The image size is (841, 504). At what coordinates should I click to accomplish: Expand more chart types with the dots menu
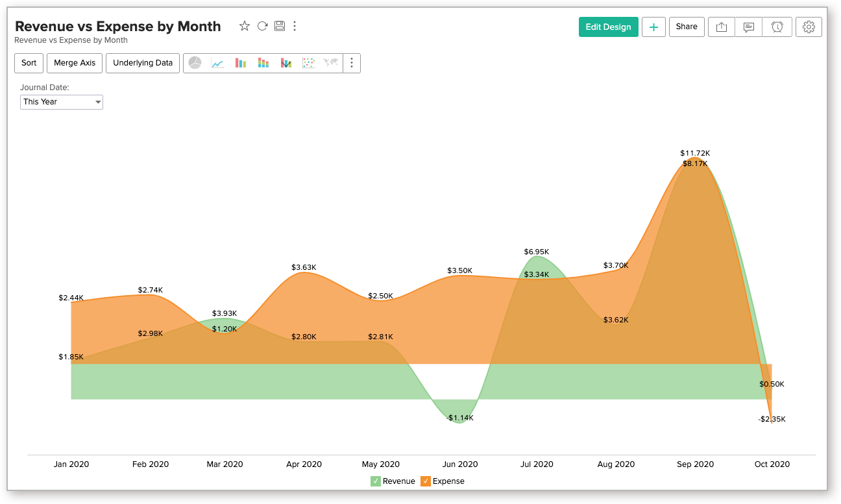pyautogui.click(x=352, y=63)
